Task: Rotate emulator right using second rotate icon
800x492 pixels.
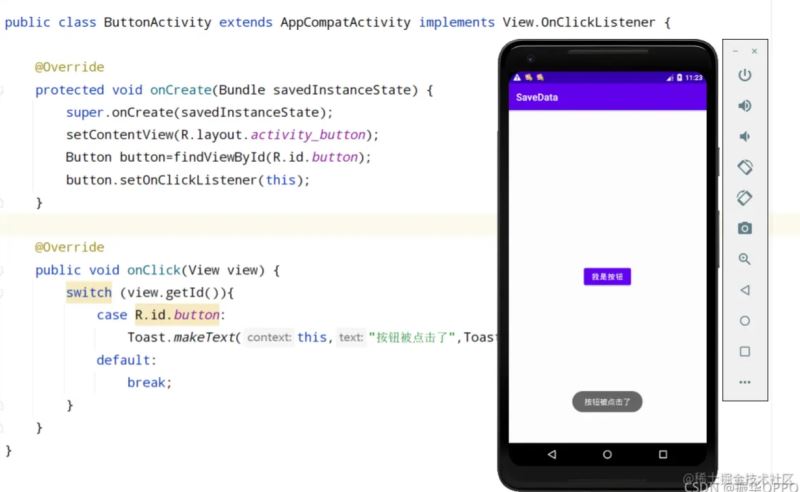Action: tap(744, 198)
